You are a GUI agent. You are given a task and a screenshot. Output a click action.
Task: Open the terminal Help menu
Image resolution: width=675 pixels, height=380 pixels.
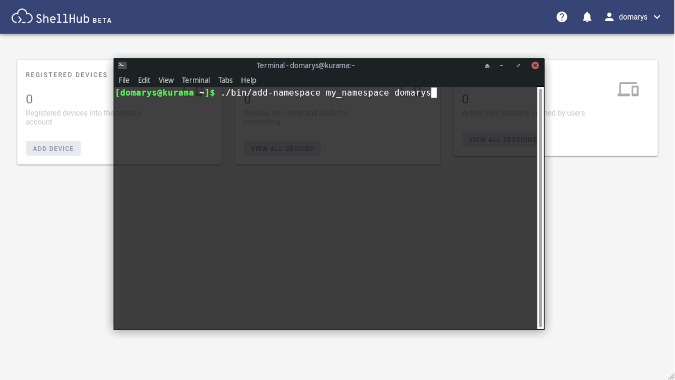point(248,80)
